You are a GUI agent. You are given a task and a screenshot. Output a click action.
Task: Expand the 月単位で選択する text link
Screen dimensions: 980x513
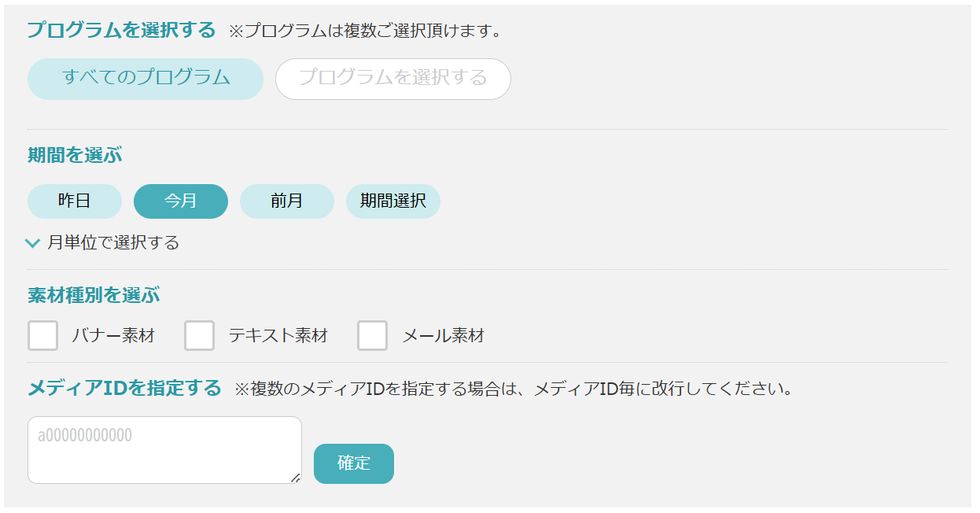pyautogui.click(x=113, y=243)
